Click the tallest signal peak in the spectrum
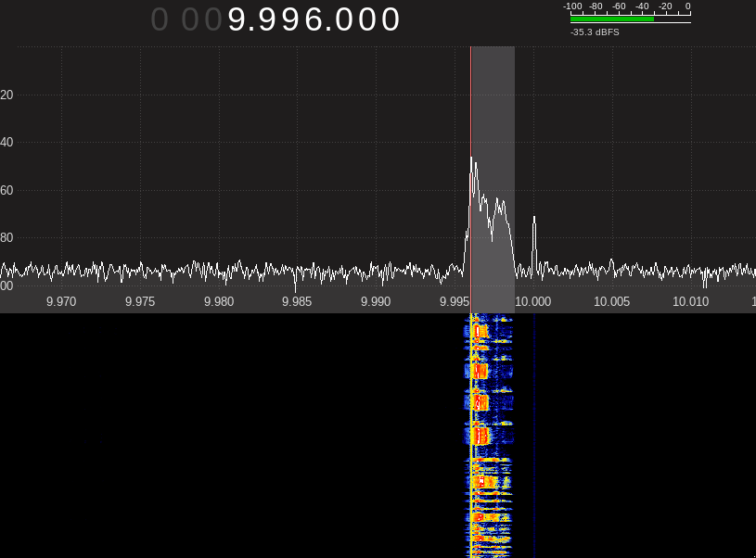This screenshot has width=756, height=558. tap(473, 161)
